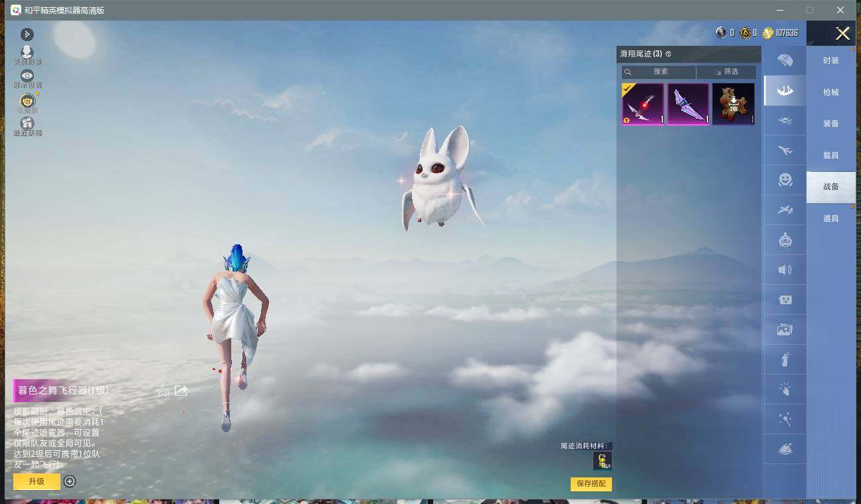This screenshot has width=861, height=504.
Task: Open the picture gallery category icon
Action: [785, 329]
